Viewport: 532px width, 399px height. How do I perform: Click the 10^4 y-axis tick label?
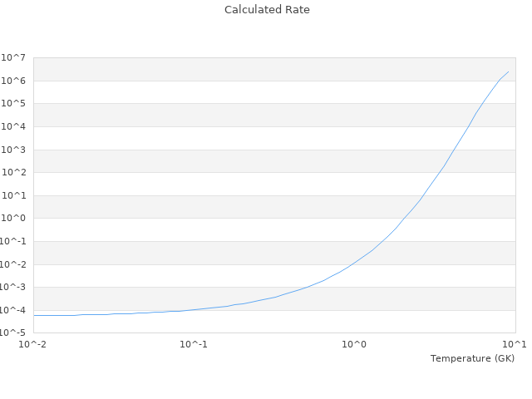point(14,127)
